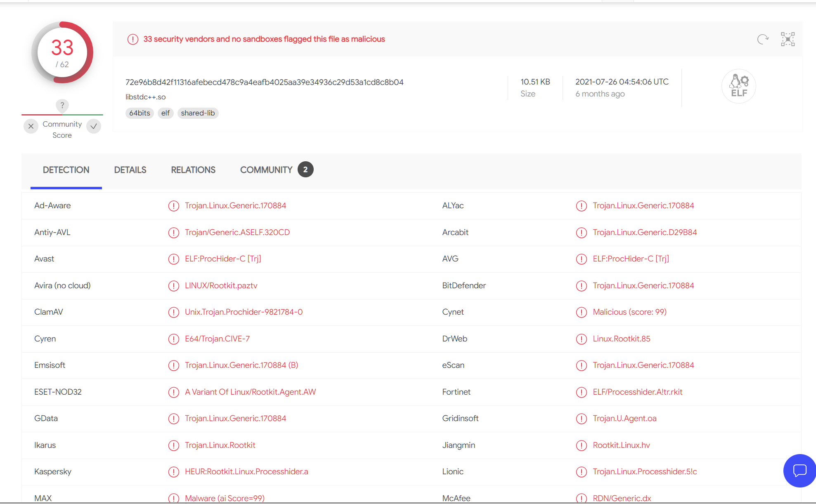Click Fortinet's ELF/Processhider.A!tr.rkit result
816x504 pixels.
pyautogui.click(x=637, y=392)
